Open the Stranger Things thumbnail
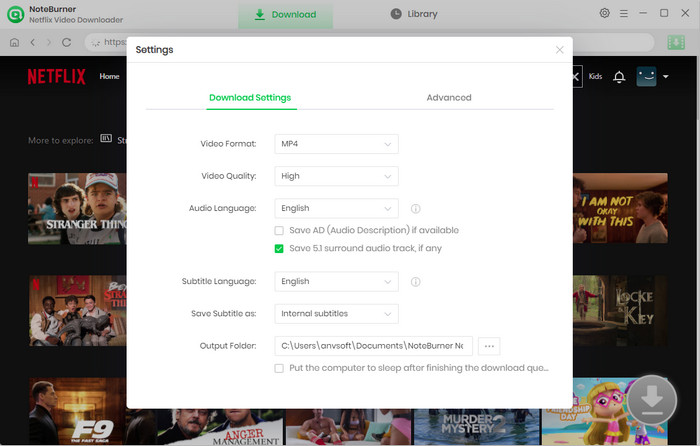700x446 pixels. pyautogui.click(x=77, y=208)
